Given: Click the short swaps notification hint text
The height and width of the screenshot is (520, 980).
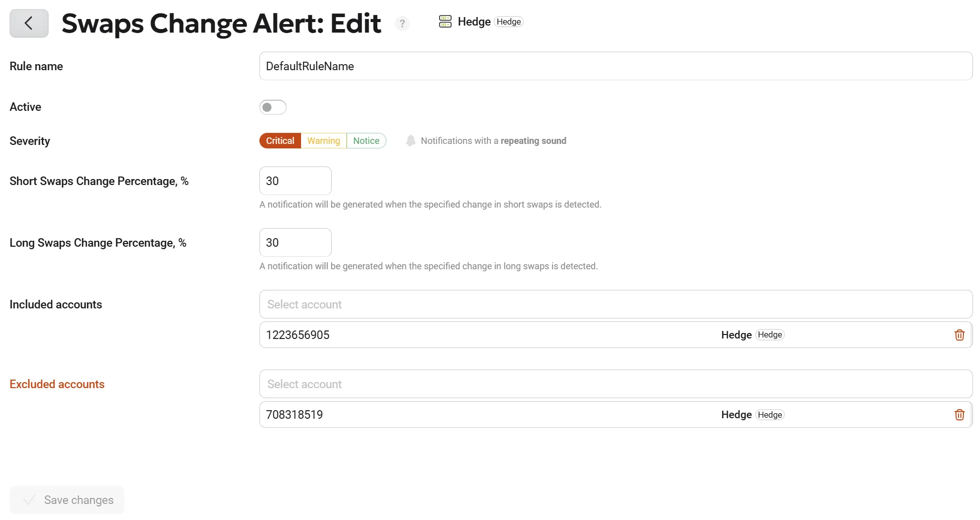Looking at the screenshot, I should click(430, 205).
